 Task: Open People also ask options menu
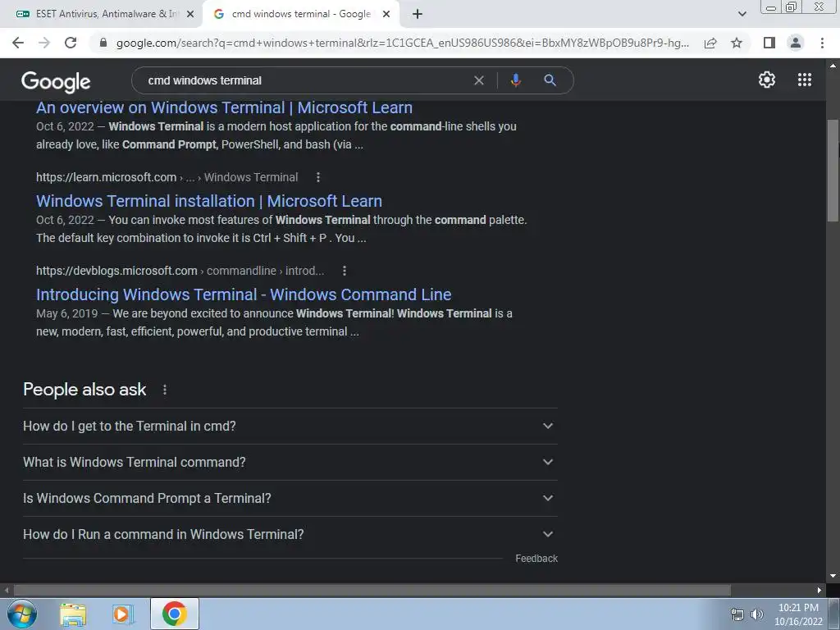pyautogui.click(x=164, y=390)
